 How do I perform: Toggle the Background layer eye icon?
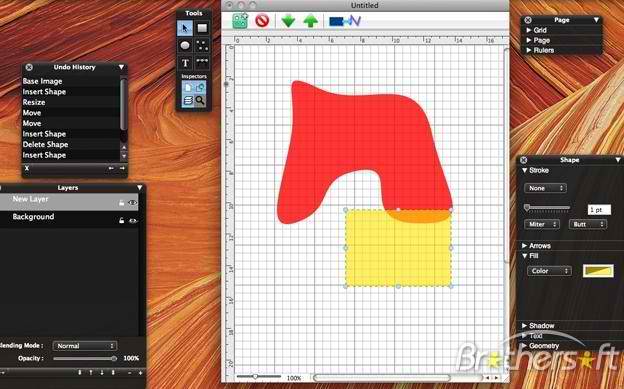click(133, 221)
